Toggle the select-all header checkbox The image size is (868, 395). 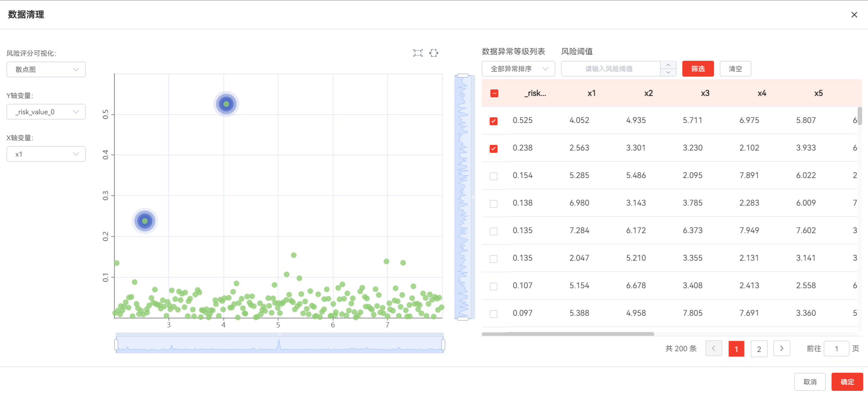[494, 93]
